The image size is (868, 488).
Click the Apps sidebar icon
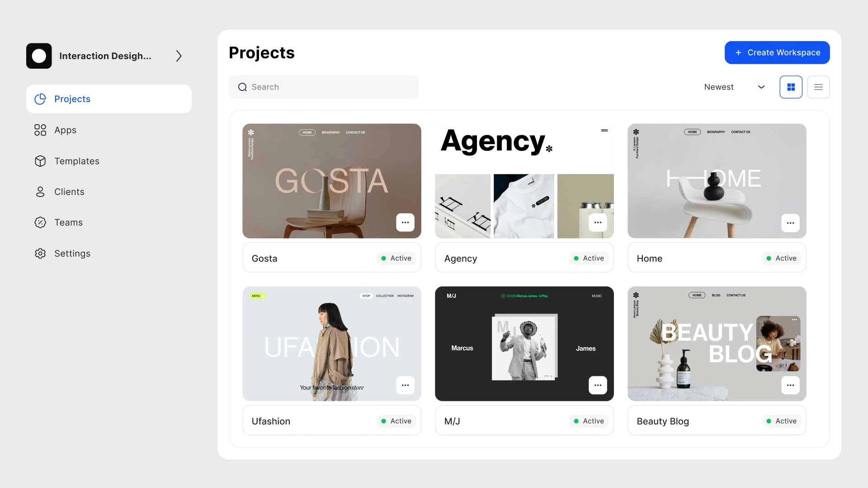pyautogui.click(x=40, y=130)
